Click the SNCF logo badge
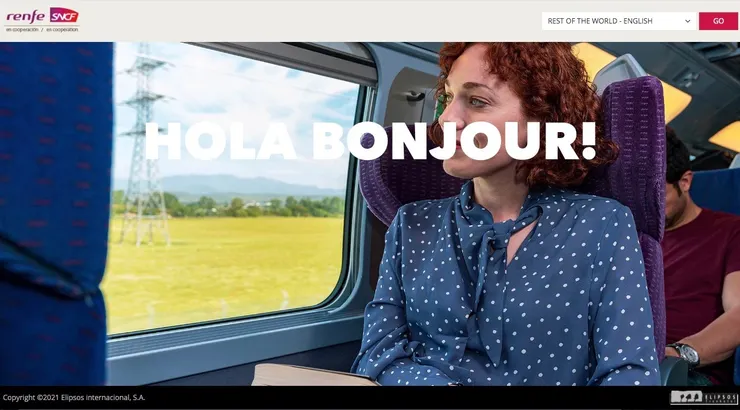740x410 pixels. [x=64, y=15]
